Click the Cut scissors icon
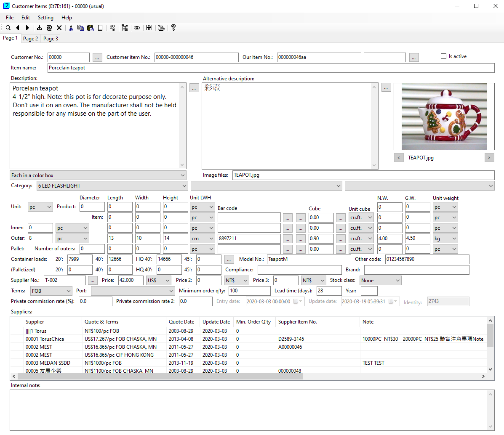The image size is (504, 435). (71, 28)
